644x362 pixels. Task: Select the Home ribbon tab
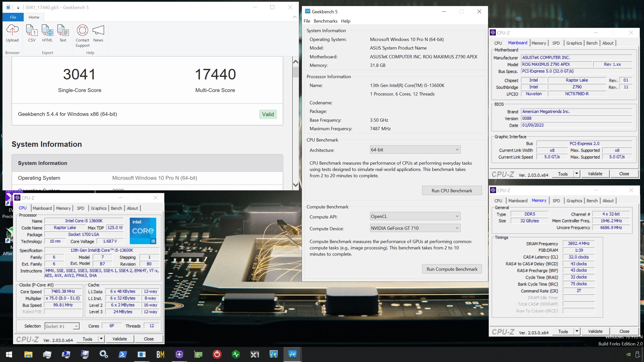pos(34,17)
